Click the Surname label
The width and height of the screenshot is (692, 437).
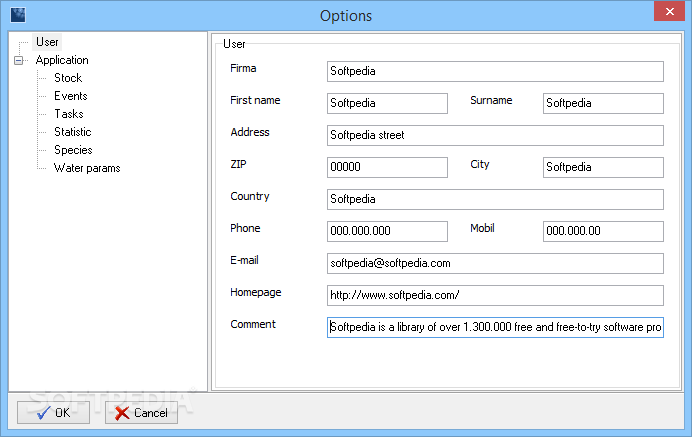pos(491,100)
